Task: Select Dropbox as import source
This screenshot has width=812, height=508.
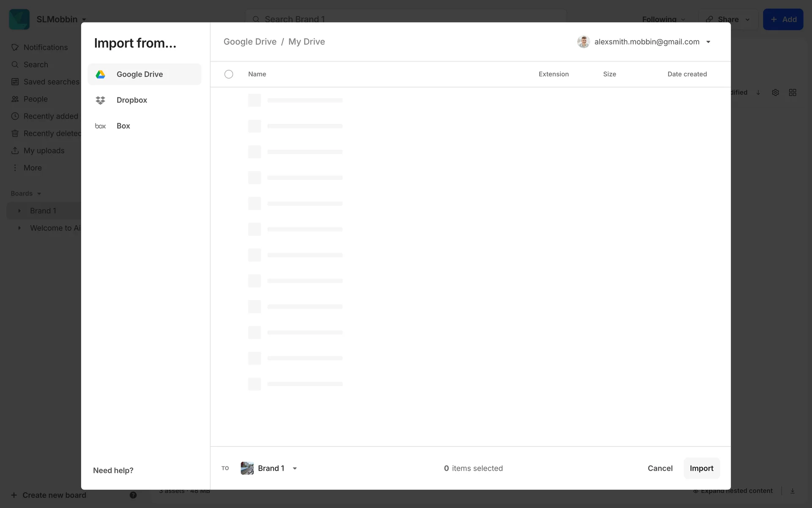Action: pyautogui.click(x=132, y=100)
